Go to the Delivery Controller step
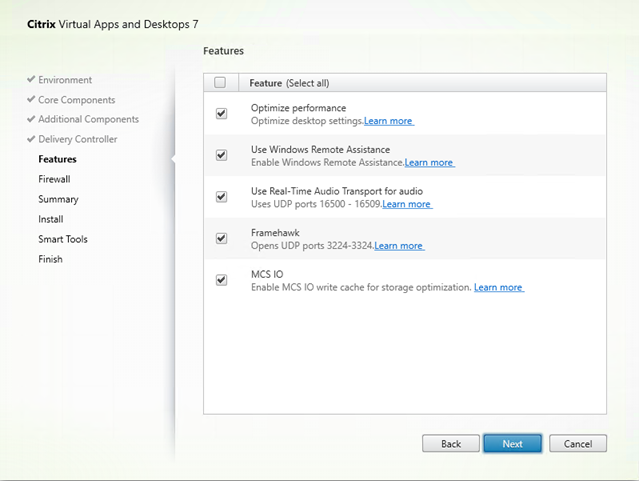The image size is (639, 481). [x=78, y=139]
